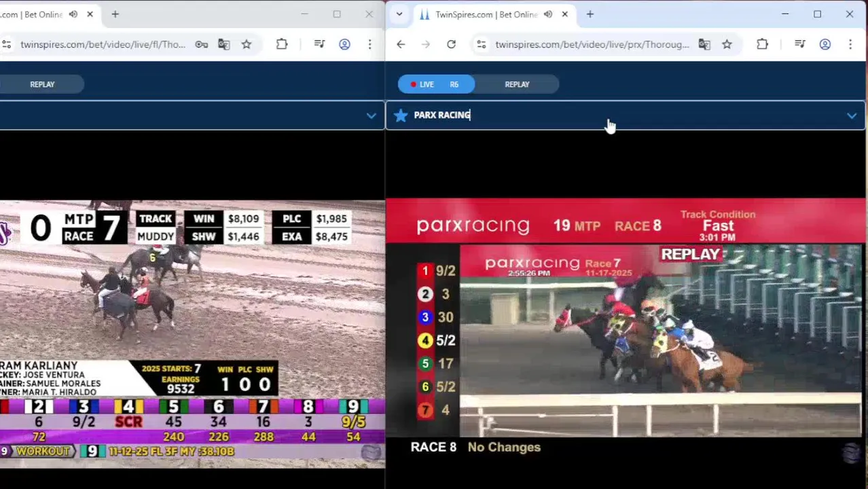Close the left window's TwinSpires tab
This screenshot has height=489, width=868.
[90, 14]
